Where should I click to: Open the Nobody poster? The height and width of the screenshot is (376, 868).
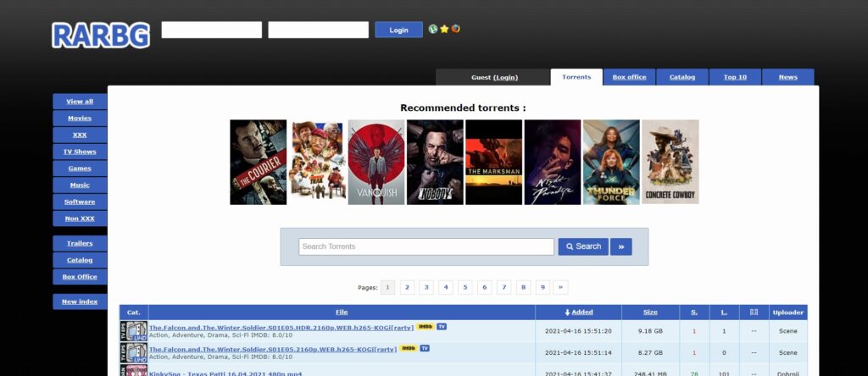point(435,162)
